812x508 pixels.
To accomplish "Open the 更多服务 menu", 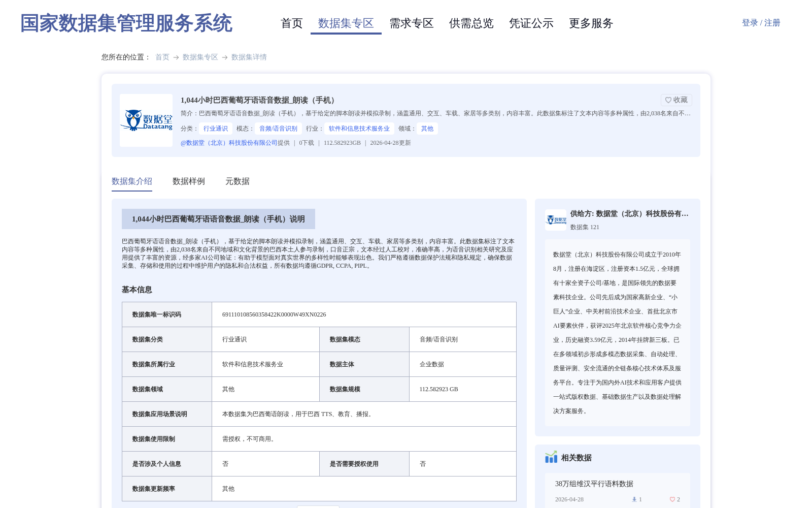I will (x=591, y=23).
